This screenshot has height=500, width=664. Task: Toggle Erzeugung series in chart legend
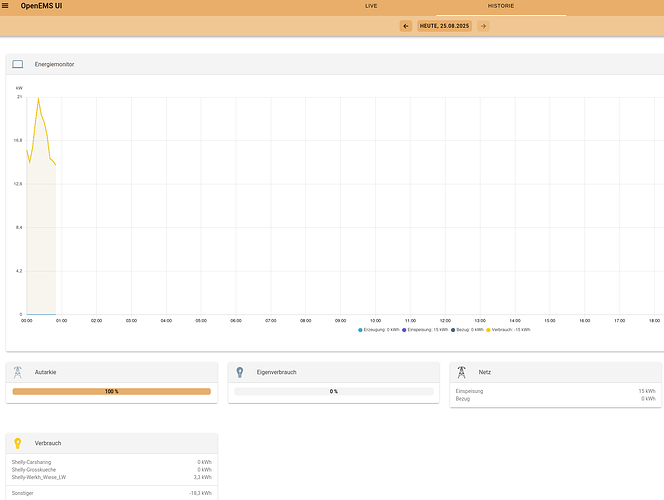point(379,330)
